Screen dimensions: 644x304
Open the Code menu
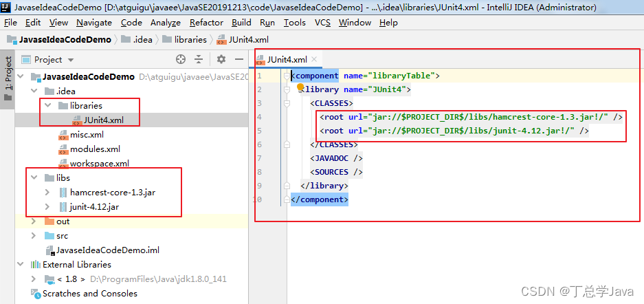coord(131,23)
